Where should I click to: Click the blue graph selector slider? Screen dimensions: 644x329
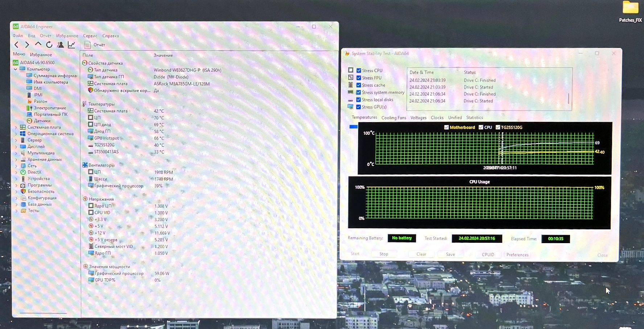[354, 127]
